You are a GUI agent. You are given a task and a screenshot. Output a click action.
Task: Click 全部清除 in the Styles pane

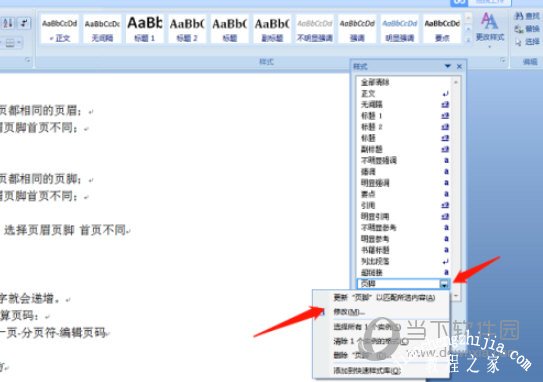click(404, 82)
